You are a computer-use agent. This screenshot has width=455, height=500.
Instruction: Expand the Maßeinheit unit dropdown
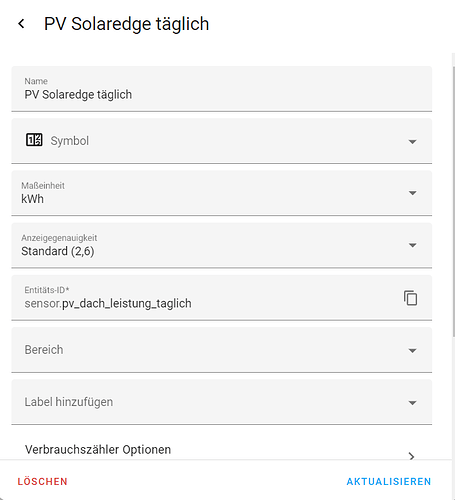412,193
